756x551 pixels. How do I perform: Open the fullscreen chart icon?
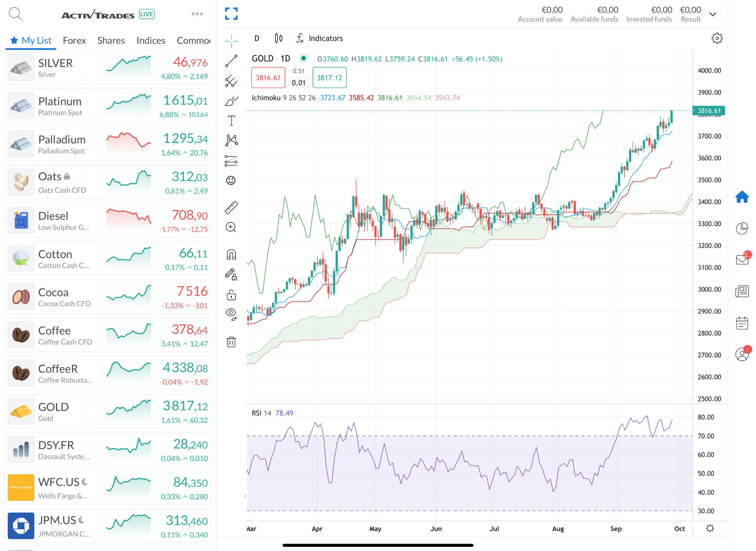231,14
